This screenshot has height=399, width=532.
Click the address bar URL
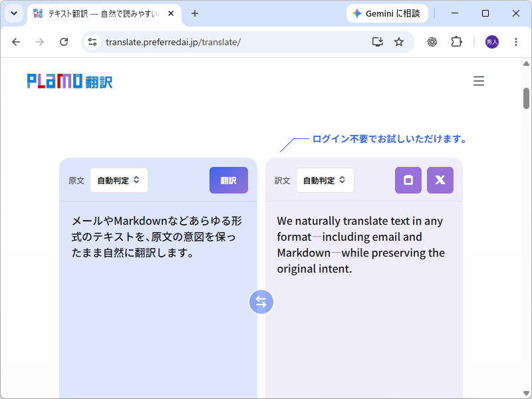tap(173, 42)
